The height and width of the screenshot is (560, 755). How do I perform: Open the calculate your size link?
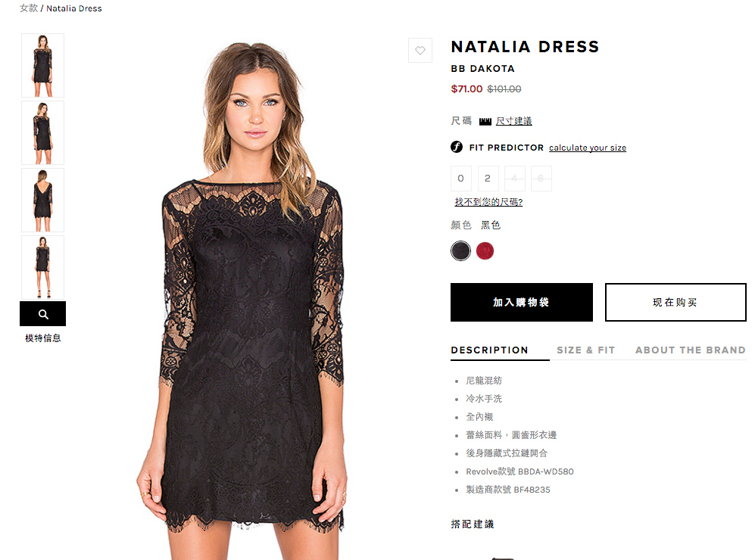point(588,148)
